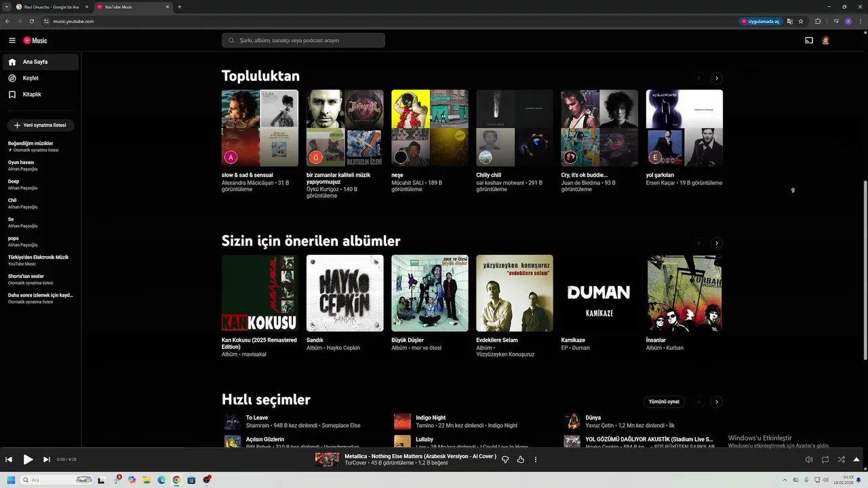The image size is (868, 488).
Task: Open the Büyük Düşler album cover
Action: (x=429, y=293)
